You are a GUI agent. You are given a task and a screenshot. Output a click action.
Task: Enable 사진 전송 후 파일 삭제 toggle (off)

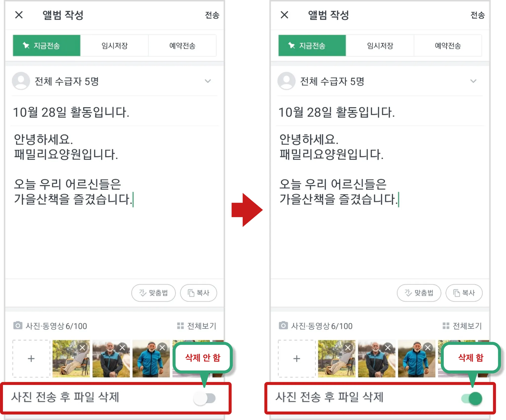205,398
